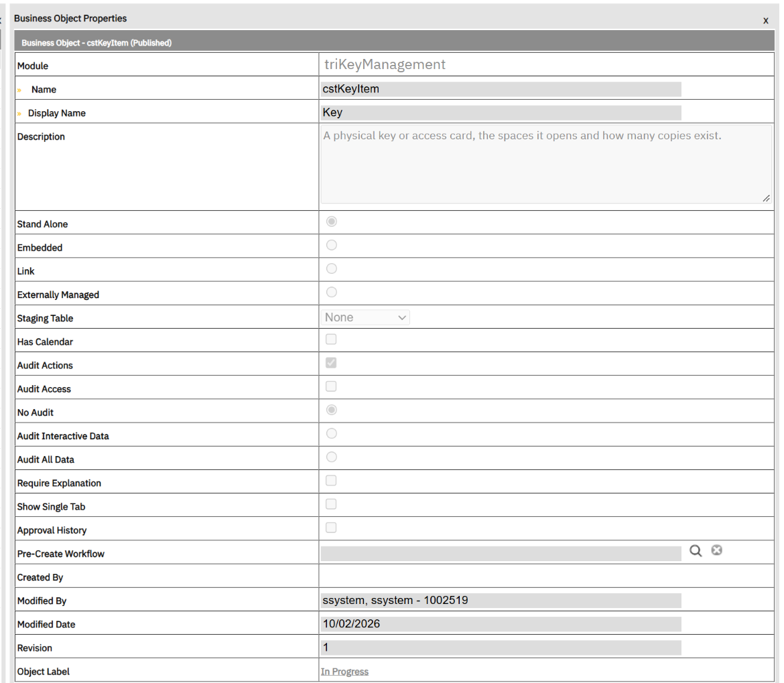Click the Module label
Viewport: 784px width, 683px height.
point(33,66)
